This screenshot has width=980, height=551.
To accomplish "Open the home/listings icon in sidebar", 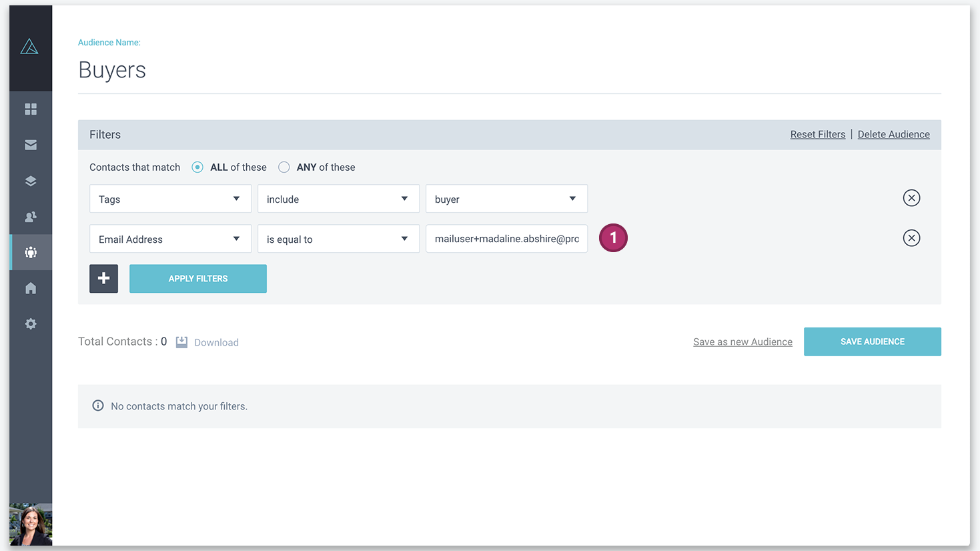I will pyautogui.click(x=31, y=288).
